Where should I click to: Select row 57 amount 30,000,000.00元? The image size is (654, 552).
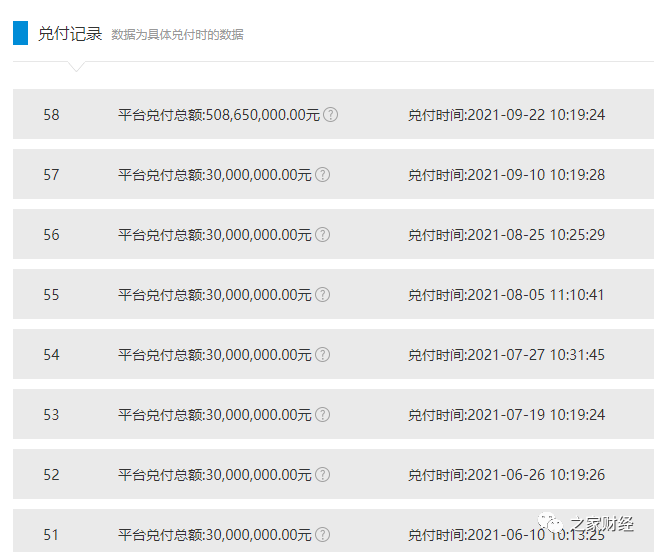(259, 175)
